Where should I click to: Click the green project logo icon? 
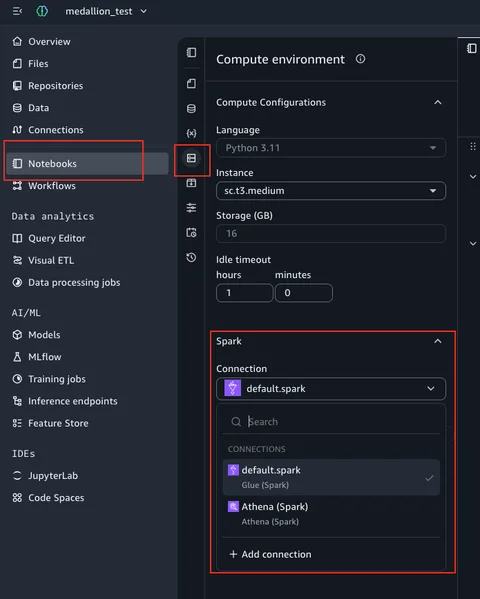(x=42, y=11)
